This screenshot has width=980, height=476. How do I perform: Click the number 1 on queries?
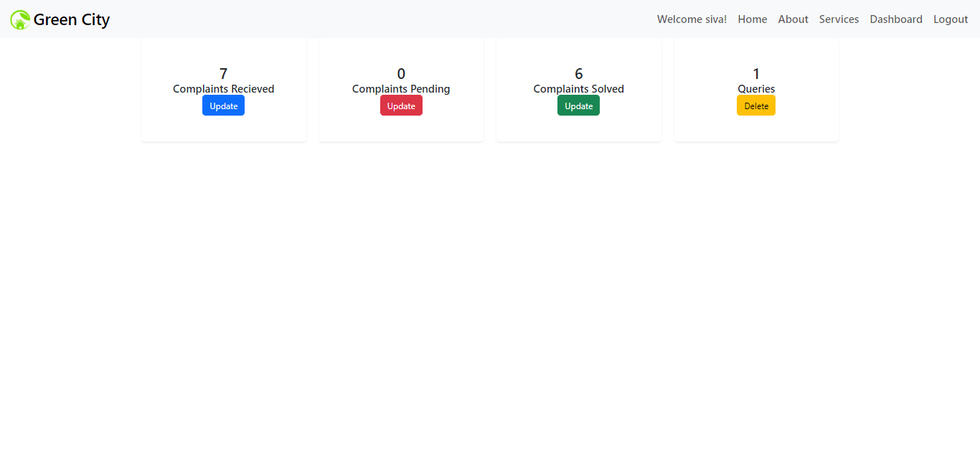[x=755, y=73]
